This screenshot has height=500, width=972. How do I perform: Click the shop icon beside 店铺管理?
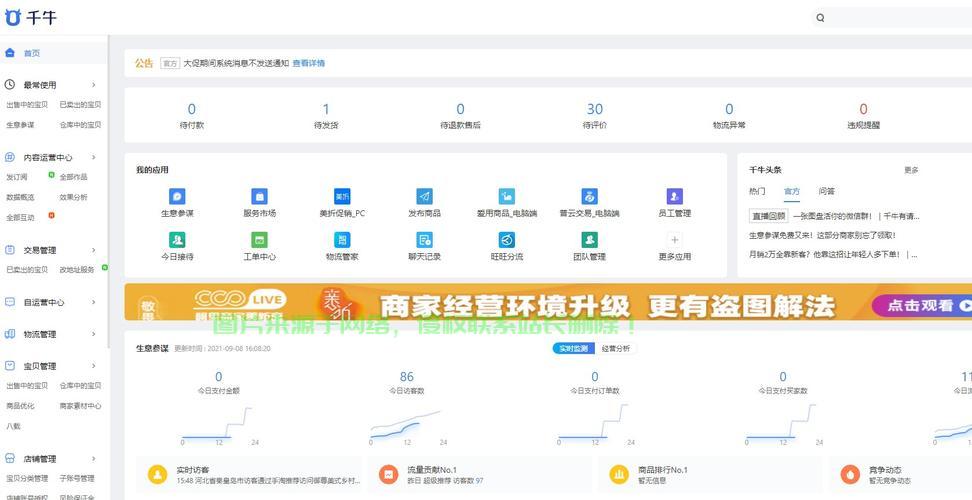tap(9, 458)
